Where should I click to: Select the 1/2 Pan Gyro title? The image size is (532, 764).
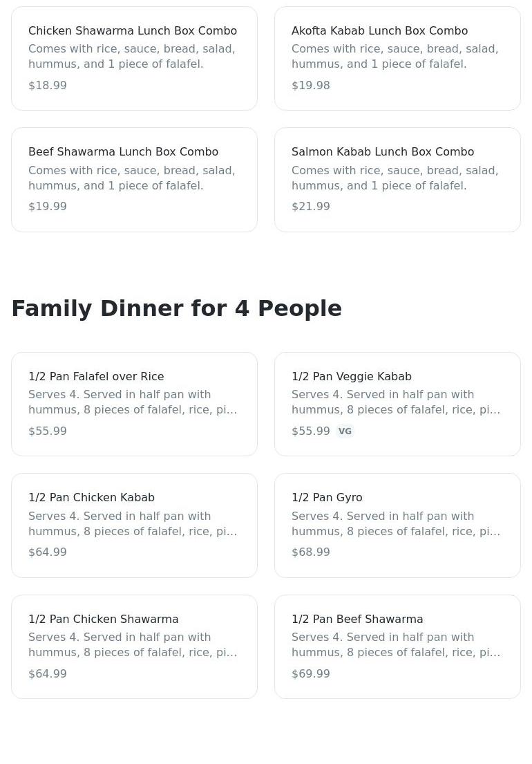pyautogui.click(x=327, y=498)
